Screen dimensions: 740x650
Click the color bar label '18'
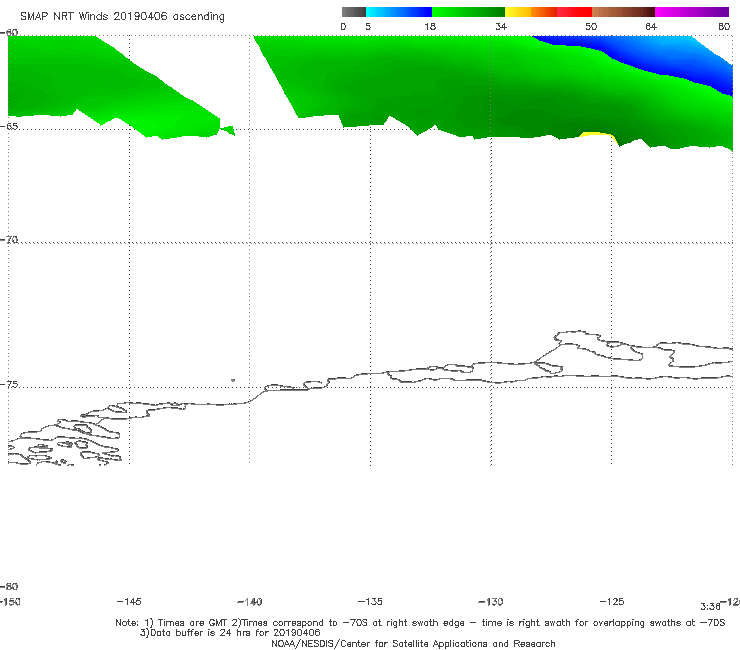[430, 26]
